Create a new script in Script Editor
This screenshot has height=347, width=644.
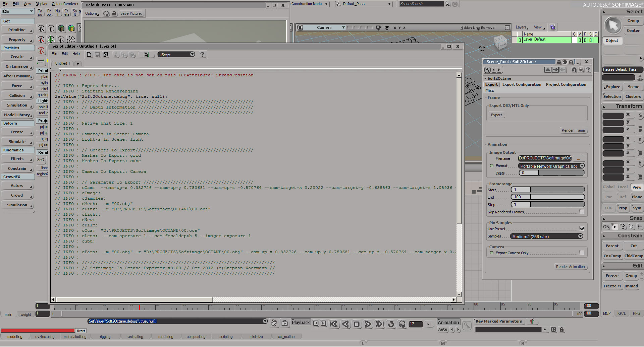pos(89,55)
